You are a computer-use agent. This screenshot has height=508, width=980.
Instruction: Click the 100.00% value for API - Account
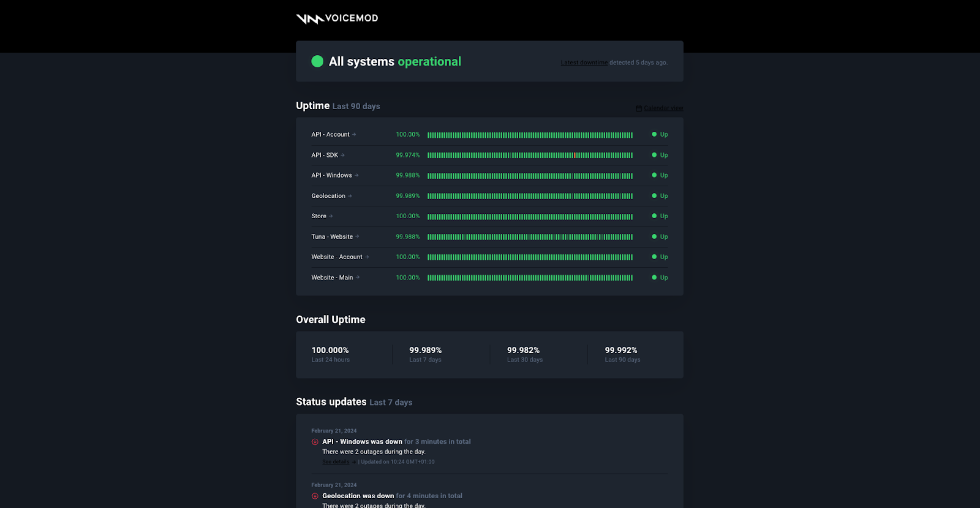click(x=408, y=134)
